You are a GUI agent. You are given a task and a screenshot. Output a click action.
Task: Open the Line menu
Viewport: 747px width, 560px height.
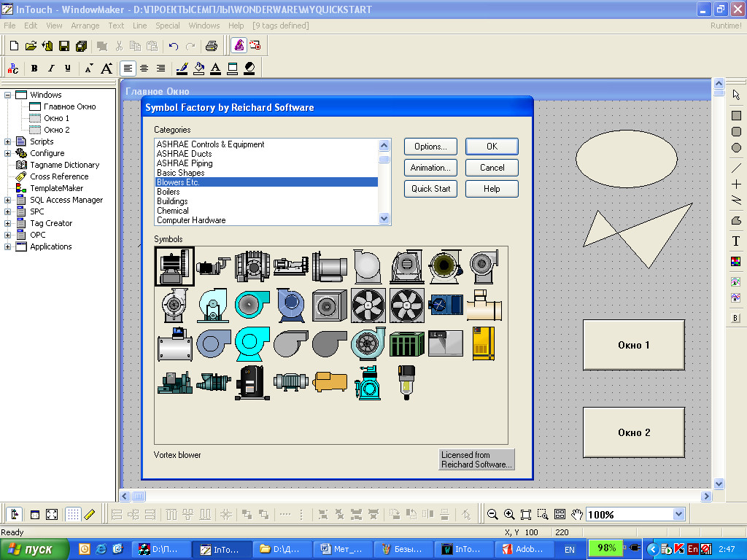(139, 26)
